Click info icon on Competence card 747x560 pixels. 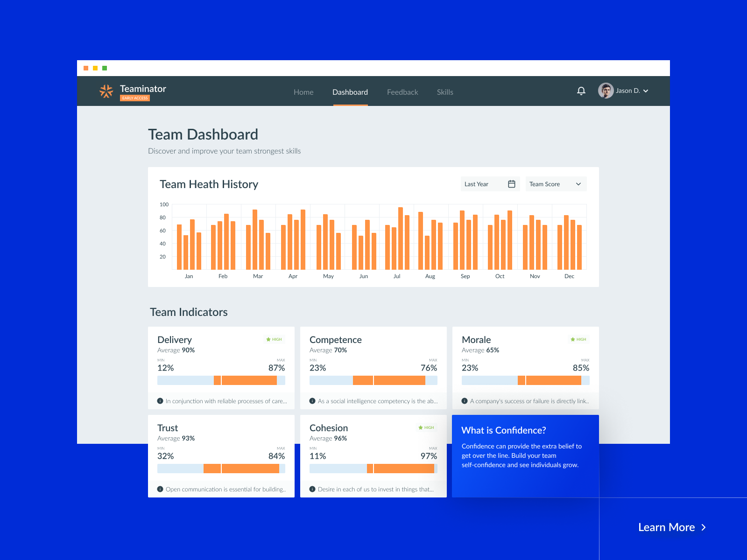point(312,401)
